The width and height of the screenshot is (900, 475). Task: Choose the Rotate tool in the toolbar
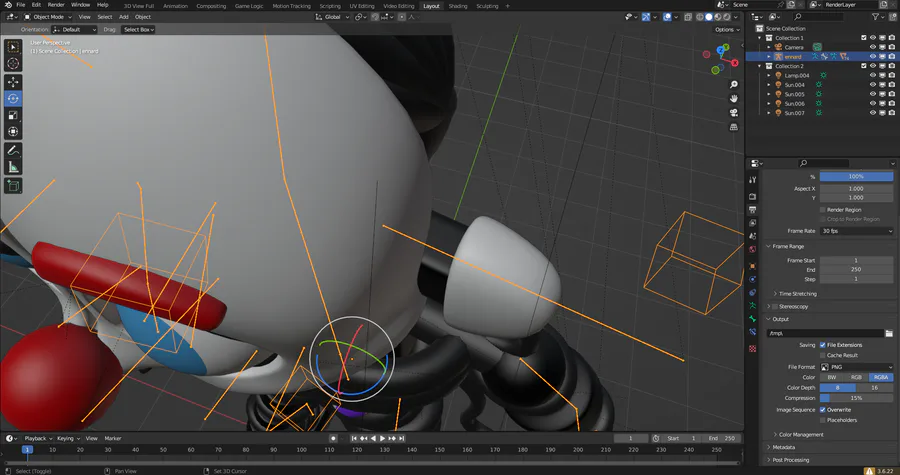click(x=13, y=99)
